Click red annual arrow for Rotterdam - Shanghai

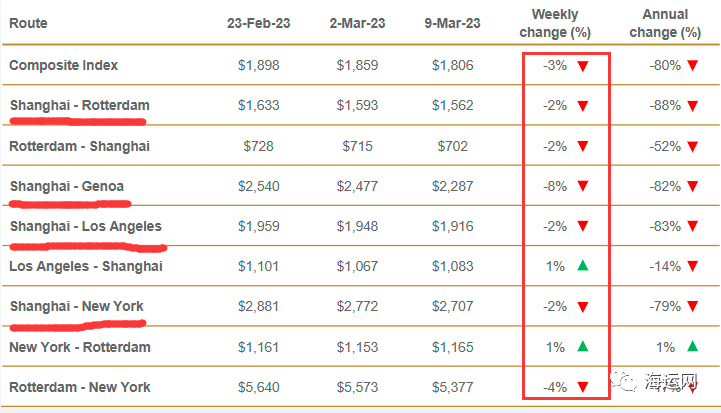(x=692, y=146)
